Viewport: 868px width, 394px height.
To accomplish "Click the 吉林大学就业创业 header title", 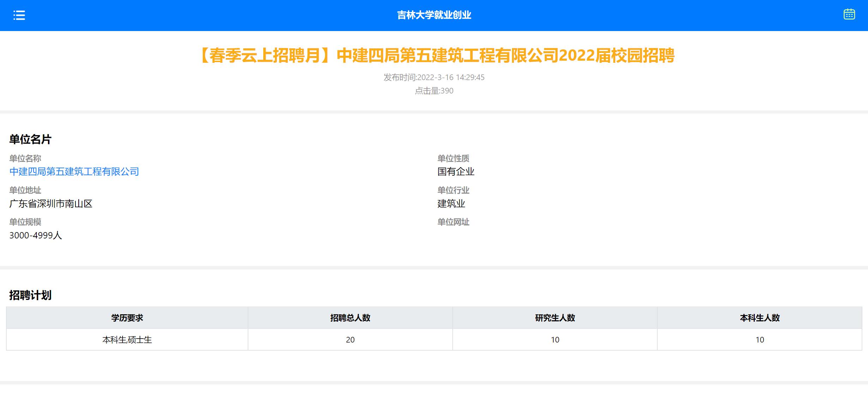I will [x=434, y=15].
